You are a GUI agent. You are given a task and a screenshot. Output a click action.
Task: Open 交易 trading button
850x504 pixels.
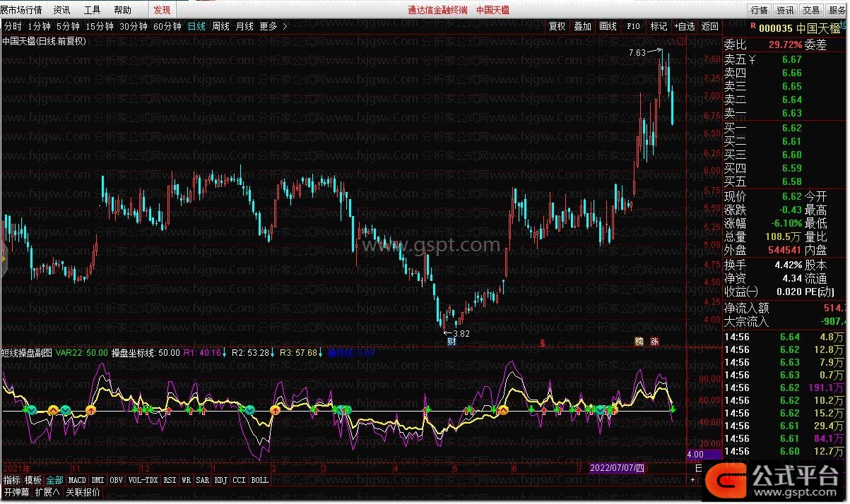[810, 10]
